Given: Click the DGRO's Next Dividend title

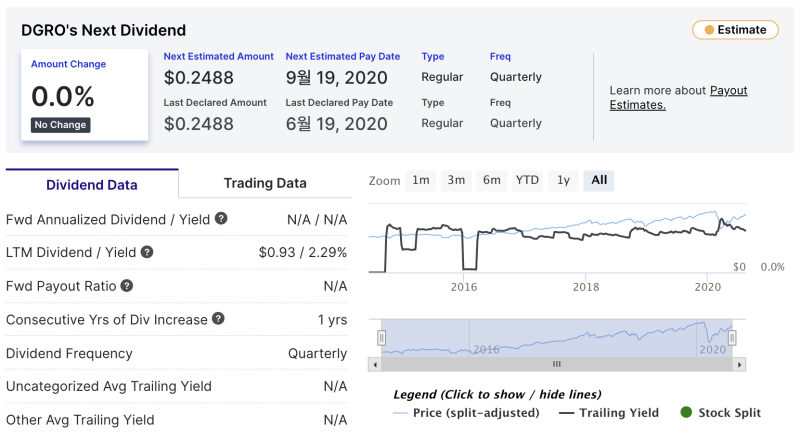Looking at the screenshot, I should click(104, 30).
